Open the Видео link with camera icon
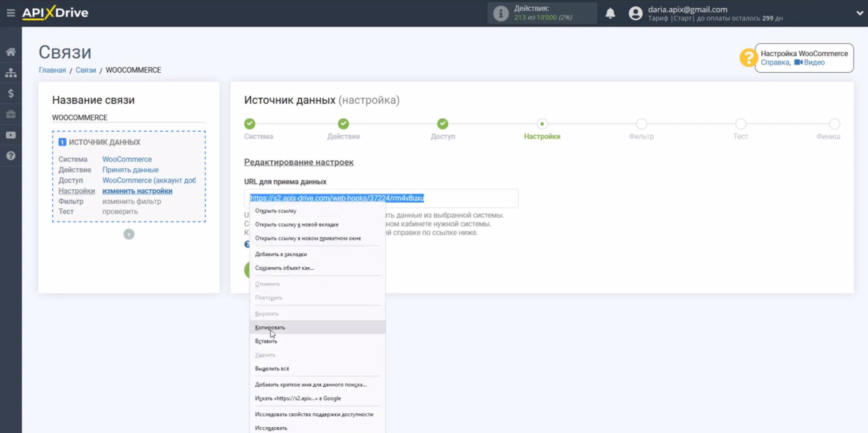 pos(809,62)
